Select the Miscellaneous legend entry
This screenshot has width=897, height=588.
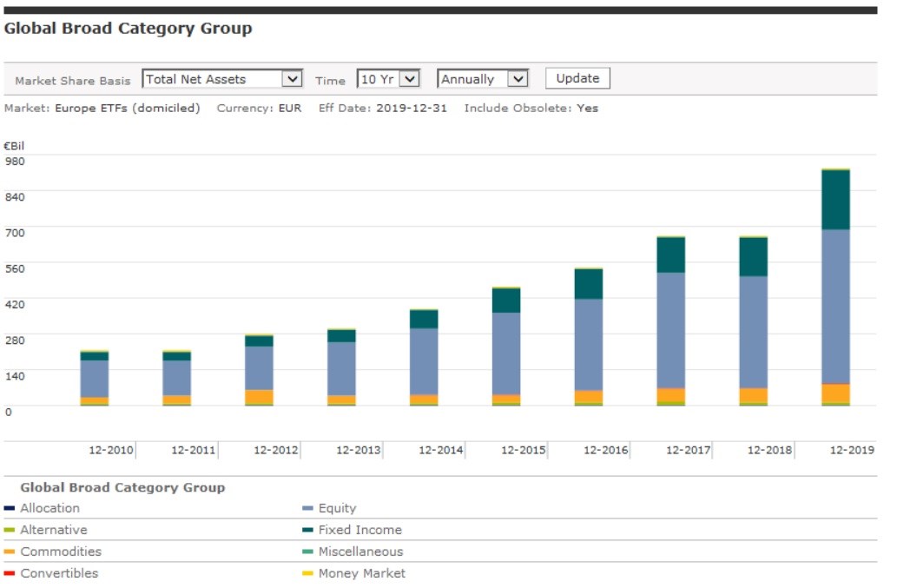point(360,552)
